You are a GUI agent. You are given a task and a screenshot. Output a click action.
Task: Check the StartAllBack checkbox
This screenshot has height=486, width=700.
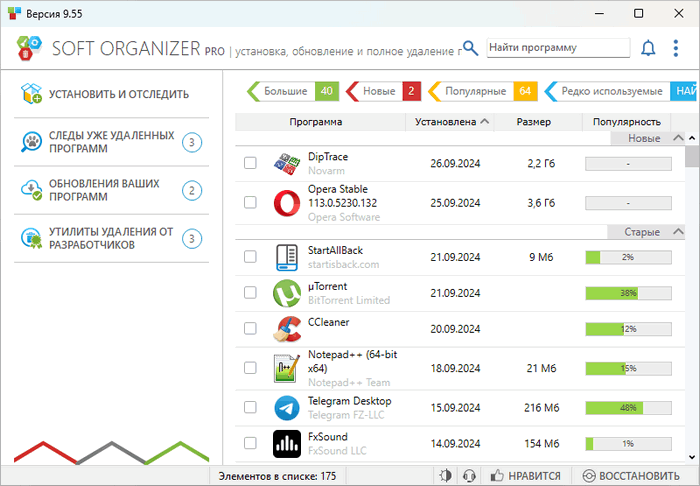250,257
